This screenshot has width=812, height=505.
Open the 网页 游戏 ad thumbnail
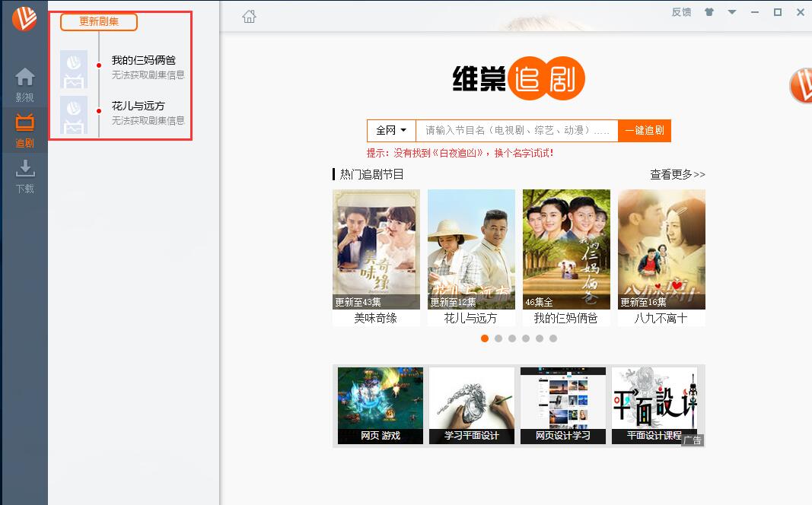(380, 405)
